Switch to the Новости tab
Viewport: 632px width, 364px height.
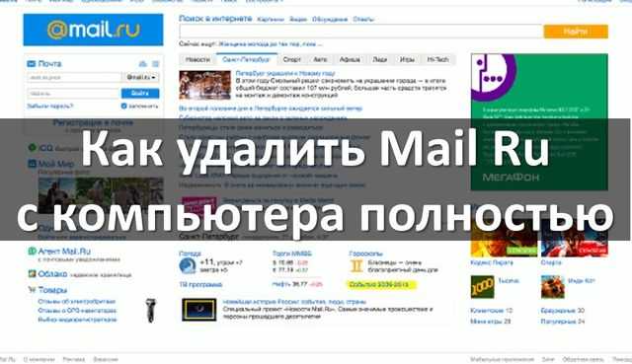click(197, 59)
